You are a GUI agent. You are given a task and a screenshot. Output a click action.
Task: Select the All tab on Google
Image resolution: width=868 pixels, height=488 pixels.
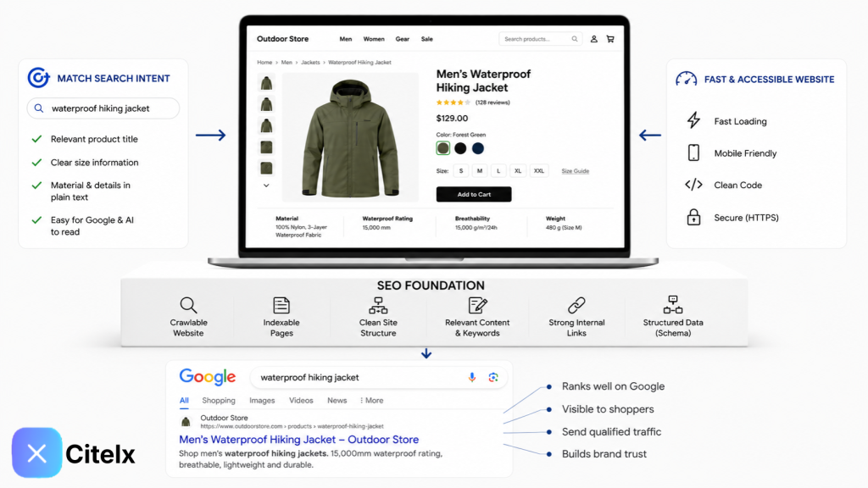[184, 401]
